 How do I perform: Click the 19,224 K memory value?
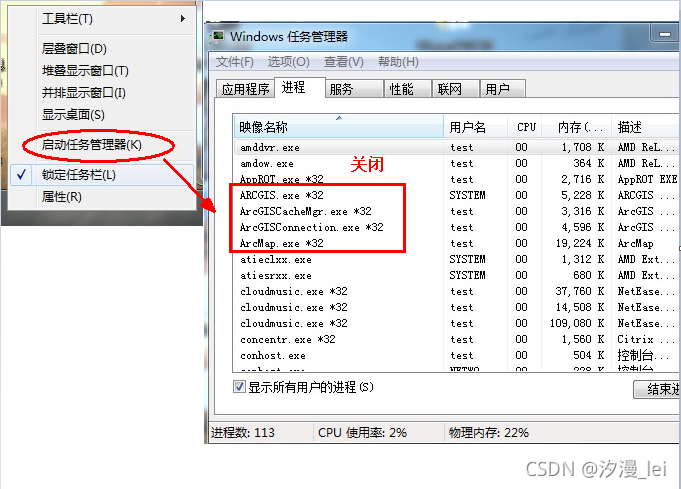(580, 243)
